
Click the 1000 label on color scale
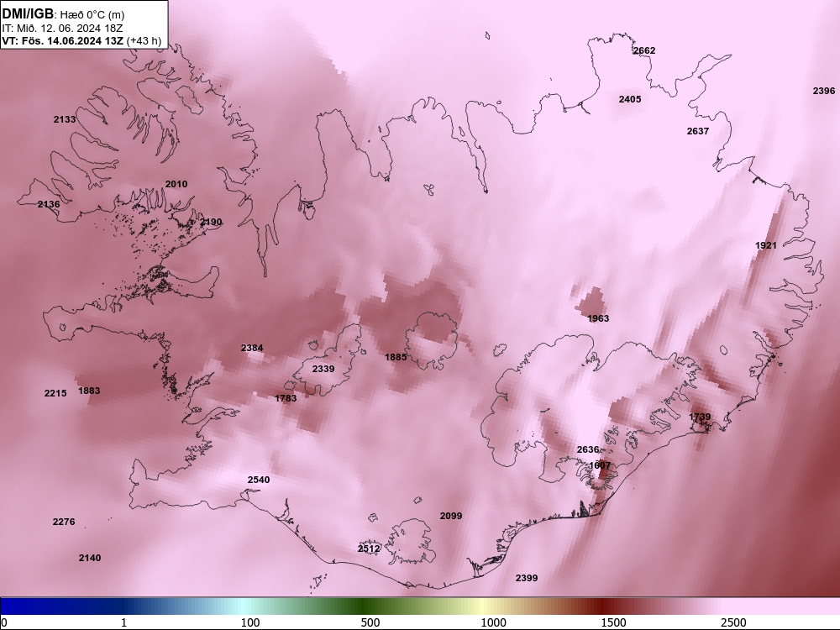[493, 622]
